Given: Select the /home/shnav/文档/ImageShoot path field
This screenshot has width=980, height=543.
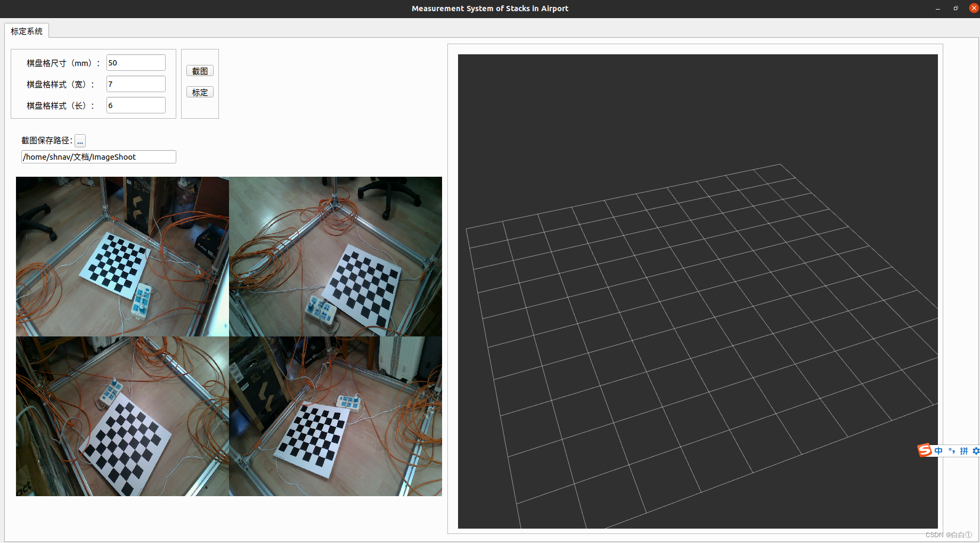Looking at the screenshot, I should pyautogui.click(x=98, y=157).
